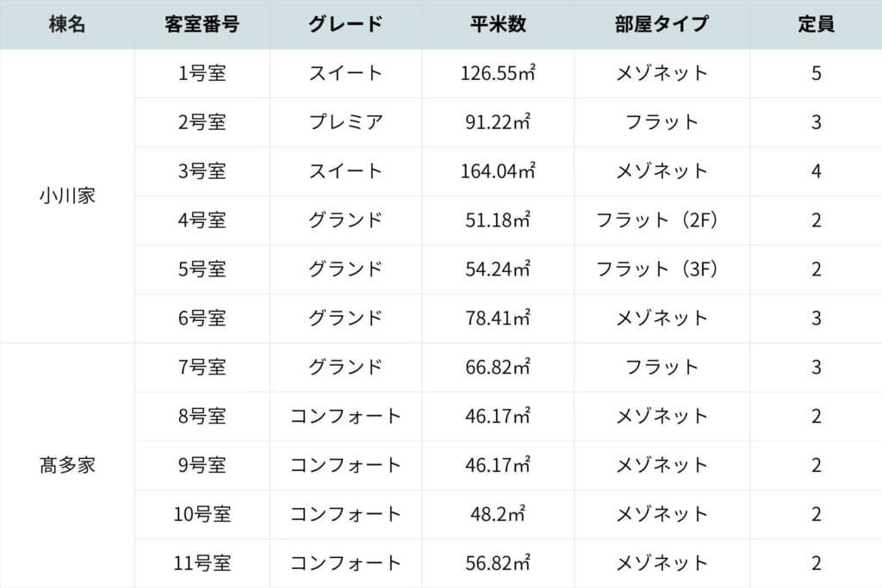882x588 pixels.
Task: Select the 髙多家 building cell
Action: click(67, 466)
